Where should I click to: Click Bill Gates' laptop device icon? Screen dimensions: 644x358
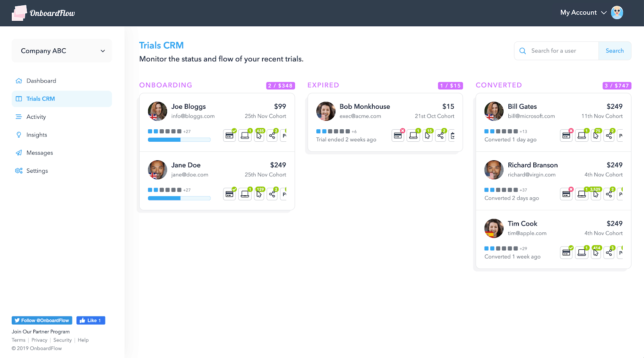click(x=581, y=135)
